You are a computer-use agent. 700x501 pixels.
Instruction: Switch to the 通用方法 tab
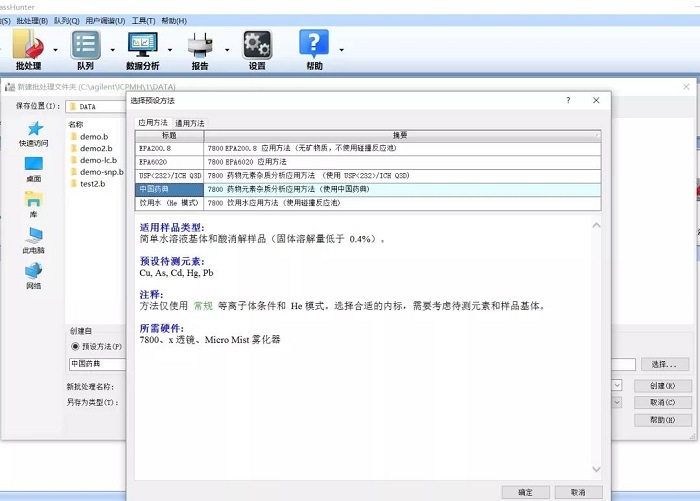(x=190, y=123)
